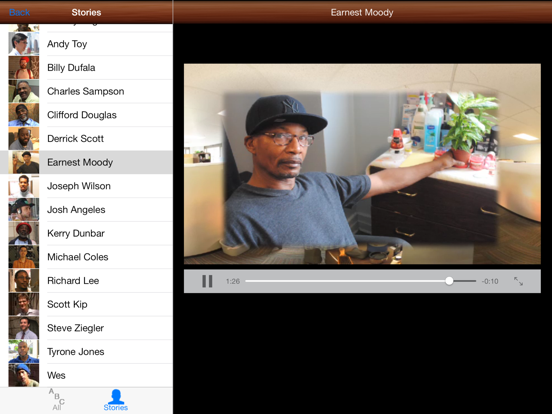Image resolution: width=552 pixels, height=414 pixels.
Task: Open Joseph Wilson's story
Action: 86,186
